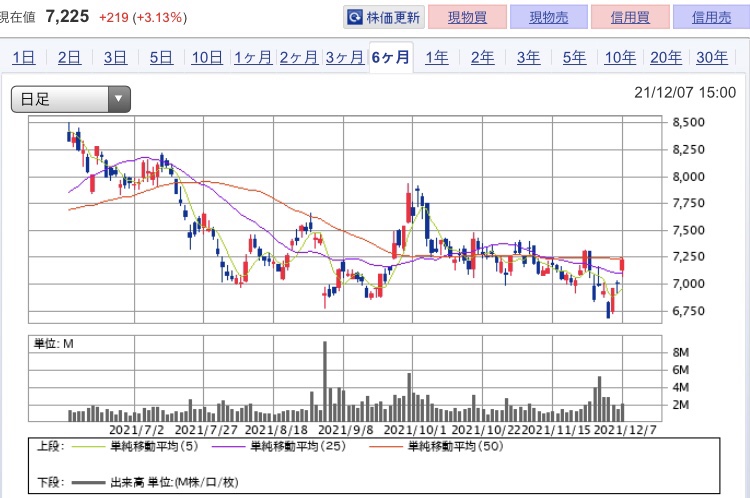The width and height of the screenshot is (750, 498).
Task: Click the 株価更新 refresh button
Action: 384,18
